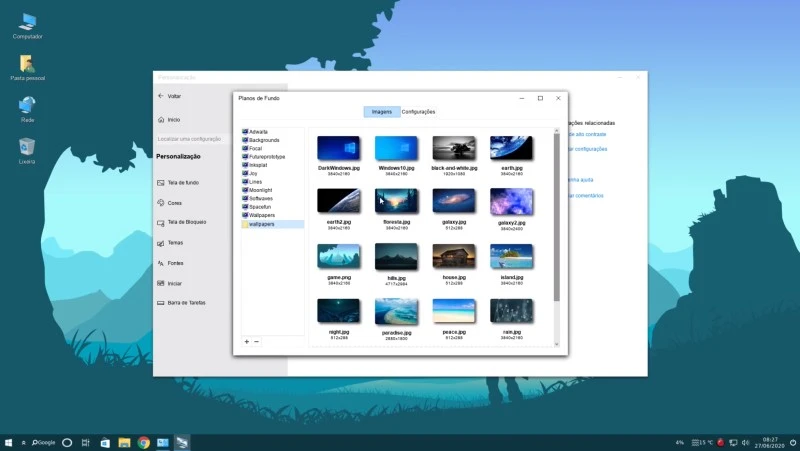The image size is (800, 451).
Task: Click the wallpaper app taskbar icon
Action: point(182,442)
